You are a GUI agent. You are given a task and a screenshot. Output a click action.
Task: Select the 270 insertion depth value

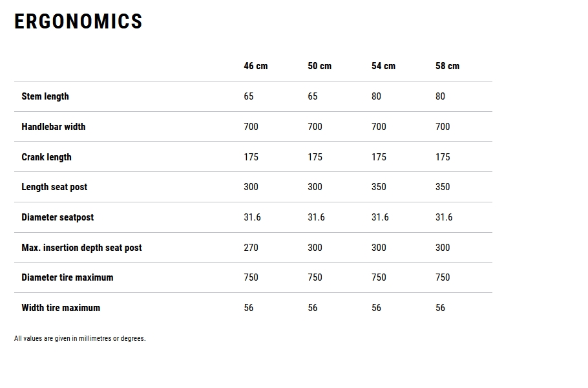click(x=251, y=248)
